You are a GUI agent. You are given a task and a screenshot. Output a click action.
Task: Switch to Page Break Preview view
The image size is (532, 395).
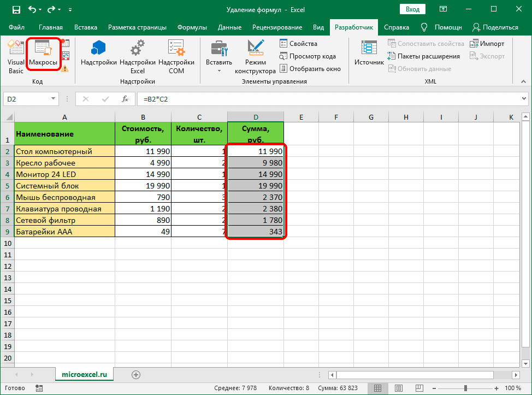click(419, 388)
